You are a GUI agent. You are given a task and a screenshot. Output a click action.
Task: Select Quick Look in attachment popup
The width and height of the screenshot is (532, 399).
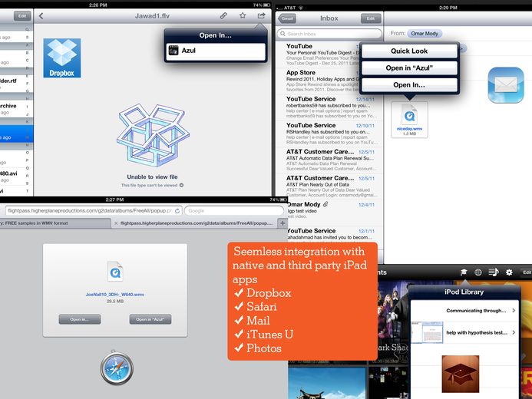(409, 51)
